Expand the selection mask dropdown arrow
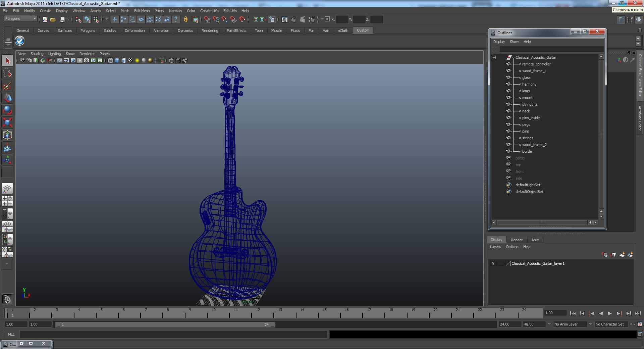 click(107, 20)
